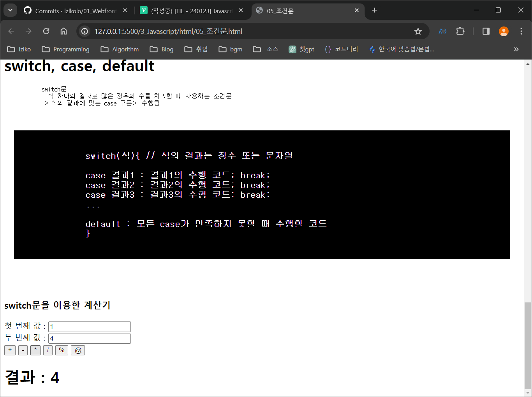Switch to the 05_조건문 tab
Image resolution: width=532 pixels, height=397 pixels.
pyautogui.click(x=296, y=11)
